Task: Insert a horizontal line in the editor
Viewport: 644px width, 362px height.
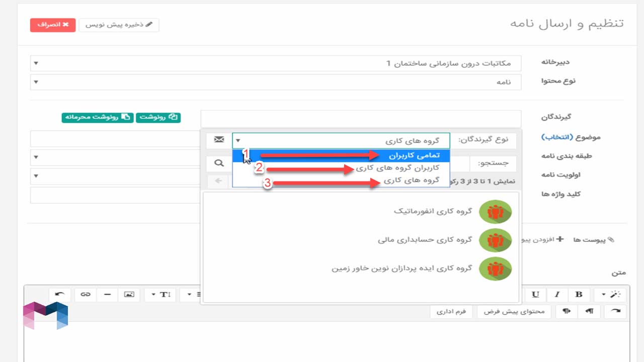Action: (107, 295)
